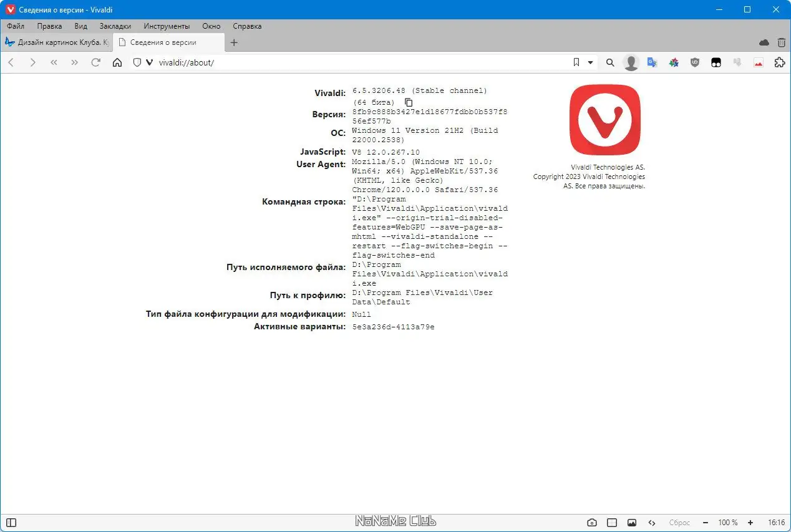The height and width of the screenshot is (532, 791).
Task: Open the Google Translate extension
Action: point(653,62)
